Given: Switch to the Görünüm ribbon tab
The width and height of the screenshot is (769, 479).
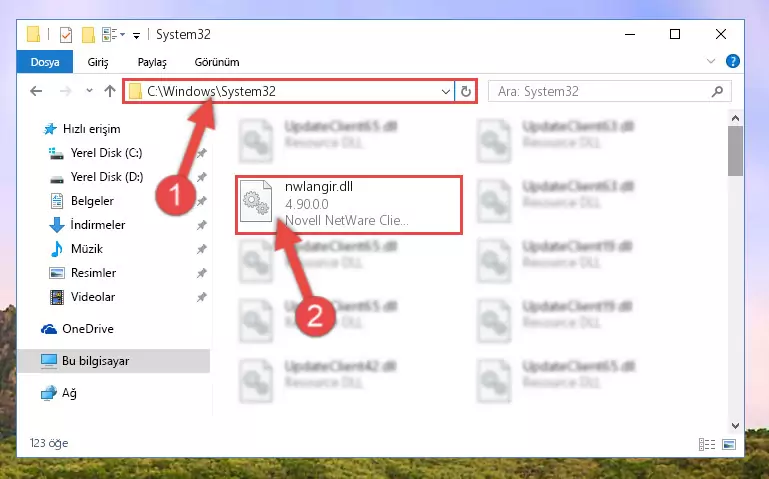Looking at the screenshot, I should (x=217, y=62).
